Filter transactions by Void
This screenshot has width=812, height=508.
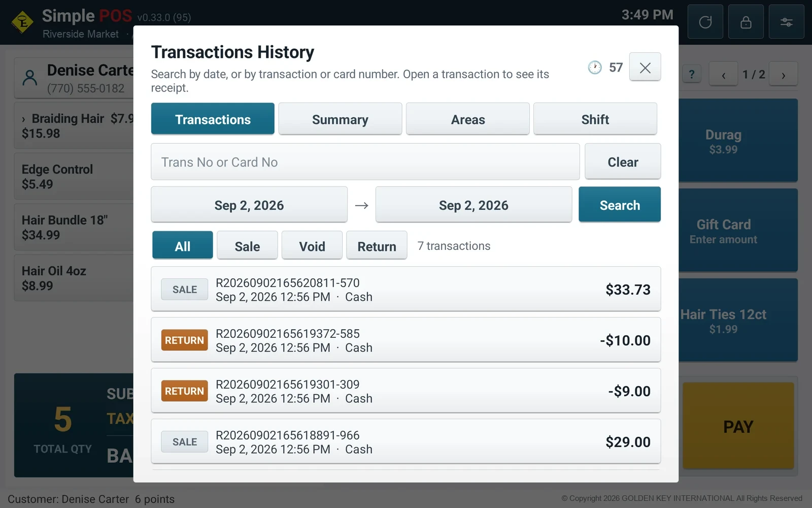click(x=312, y=246)
